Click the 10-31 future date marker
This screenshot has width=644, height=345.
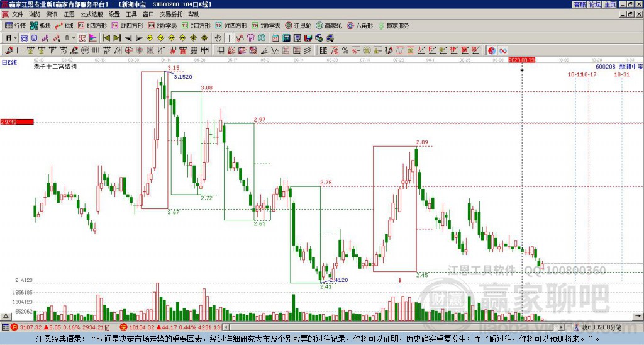pos(621,74)
